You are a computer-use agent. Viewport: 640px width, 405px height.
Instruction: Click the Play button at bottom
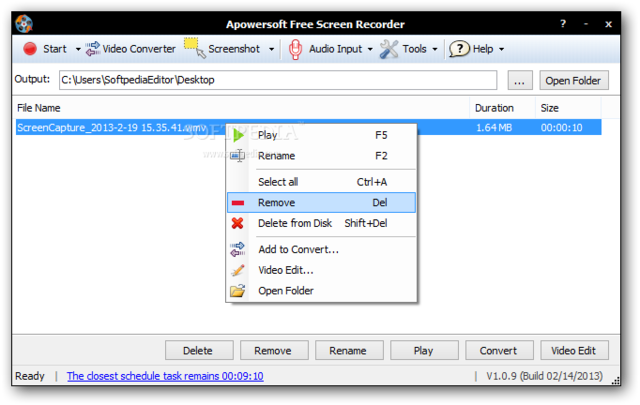tap(424, 350)
